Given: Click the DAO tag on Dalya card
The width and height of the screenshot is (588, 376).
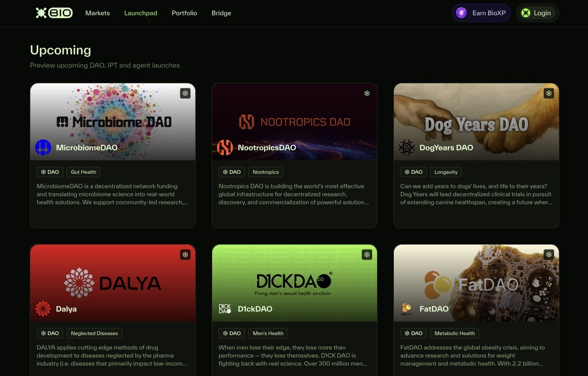Looking at the screenshot, I should pyautogui.click(x=50, y=333).
